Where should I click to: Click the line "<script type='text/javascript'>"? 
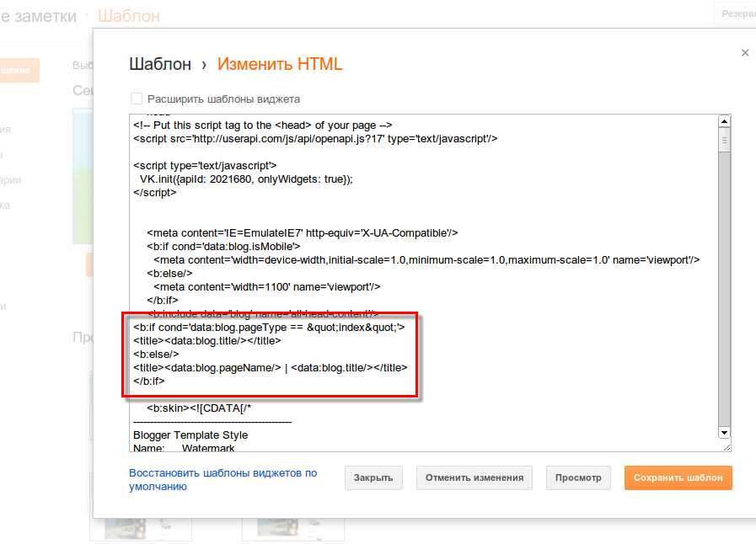(205, 166)
